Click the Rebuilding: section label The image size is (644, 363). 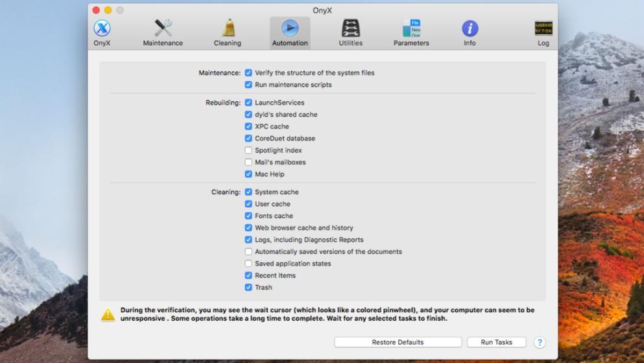click(223, 103)
